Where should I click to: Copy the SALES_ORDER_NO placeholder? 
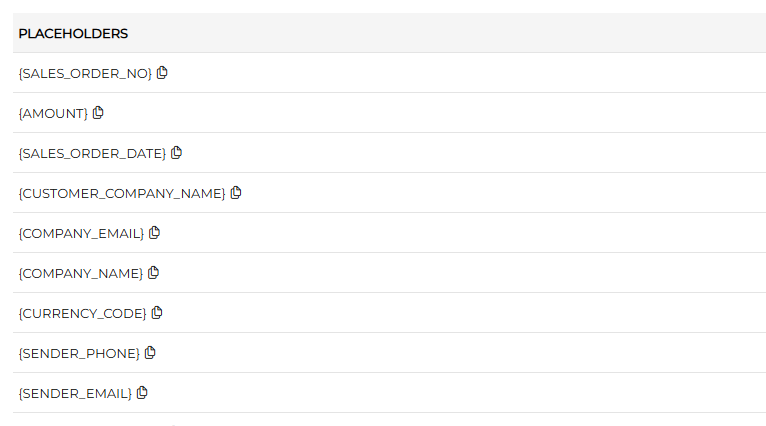pos(162,73)
